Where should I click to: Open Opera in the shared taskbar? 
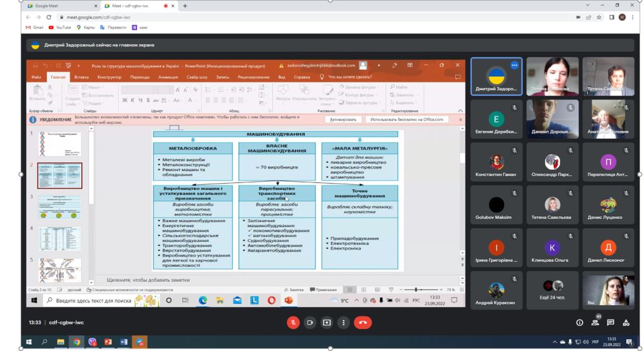point(272,301)
